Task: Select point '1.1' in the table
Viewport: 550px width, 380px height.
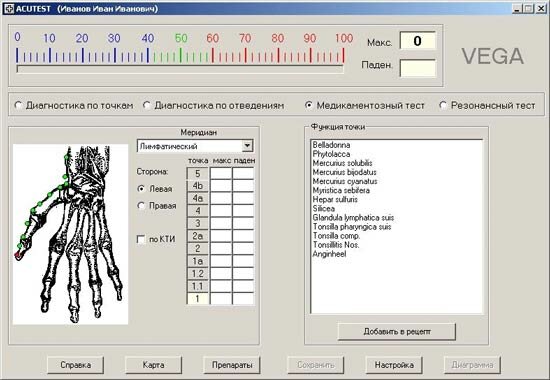Action: pos(197,286)
